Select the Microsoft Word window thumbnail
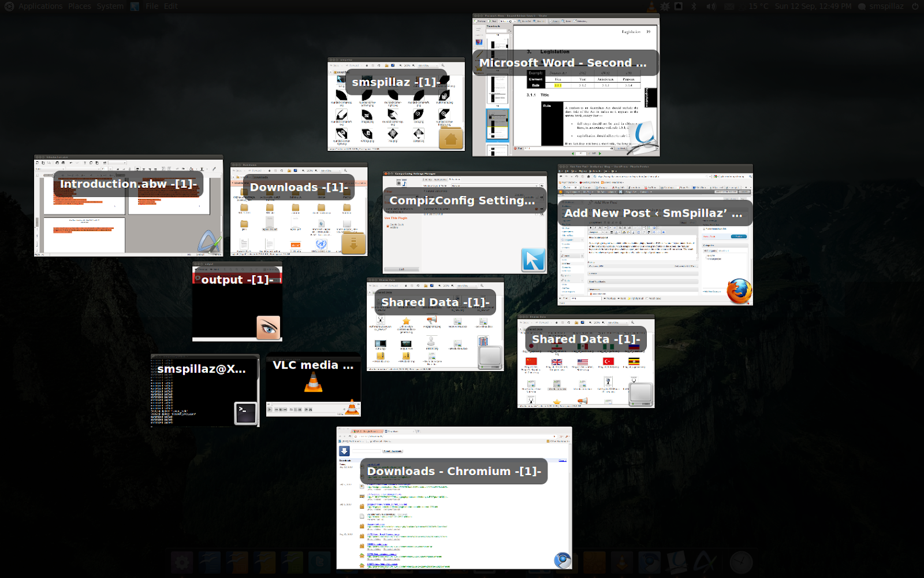The image size is (924, 578). point(566,85)
